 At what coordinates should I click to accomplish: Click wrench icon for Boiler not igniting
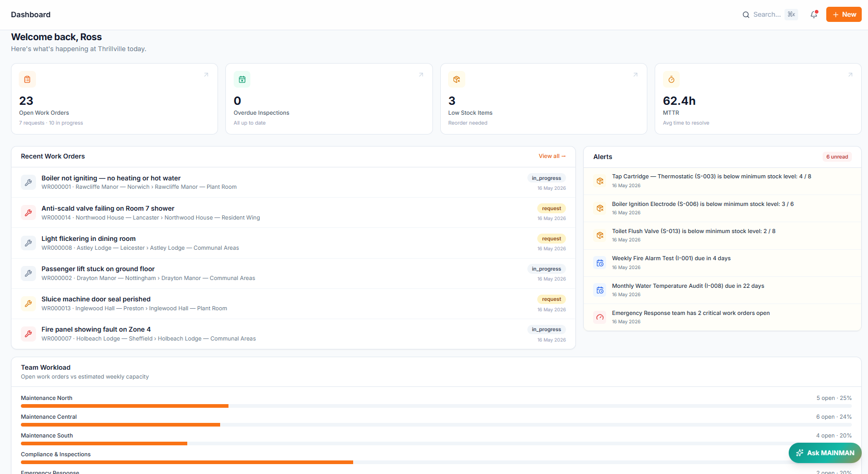28,182
